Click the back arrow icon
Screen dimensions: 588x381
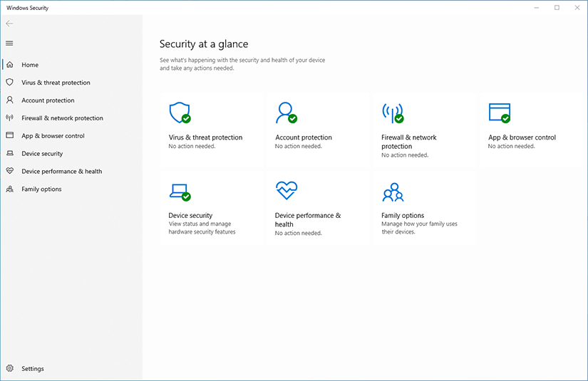(9, 24)
